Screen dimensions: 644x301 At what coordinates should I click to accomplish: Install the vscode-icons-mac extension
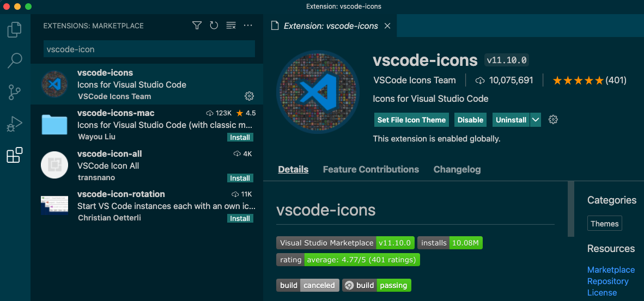pos(240,137)
